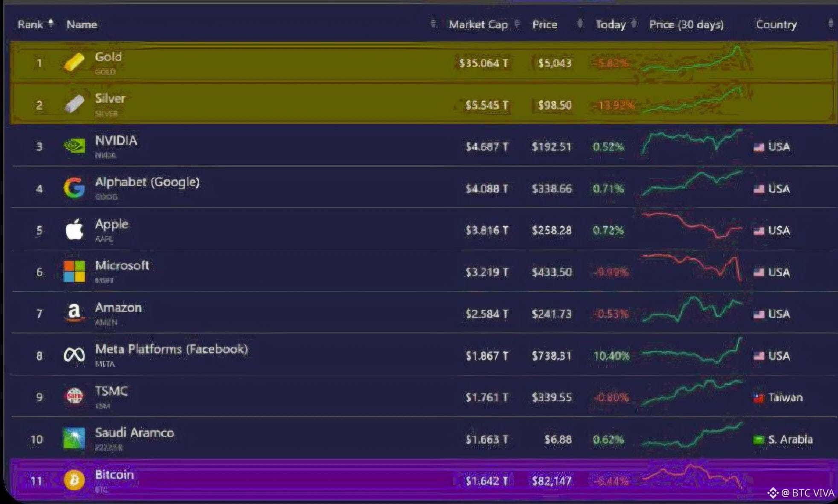Screen dimensions: 838x504
Task: Open the Silver asset link
Action: point(110,98)
